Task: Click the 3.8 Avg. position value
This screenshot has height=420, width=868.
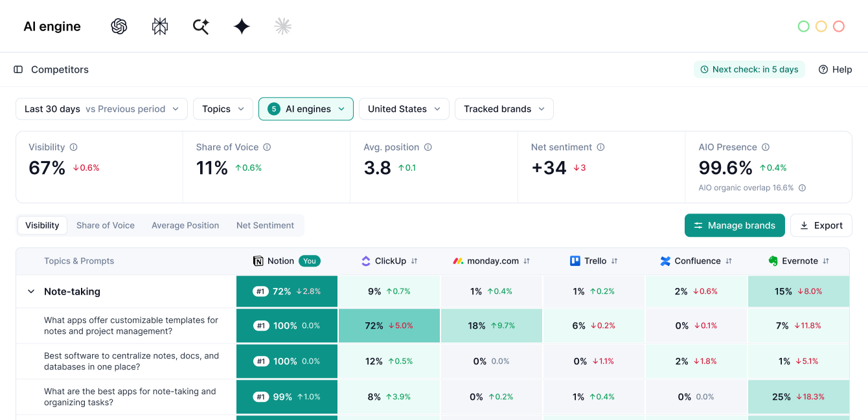Action: 378,168
